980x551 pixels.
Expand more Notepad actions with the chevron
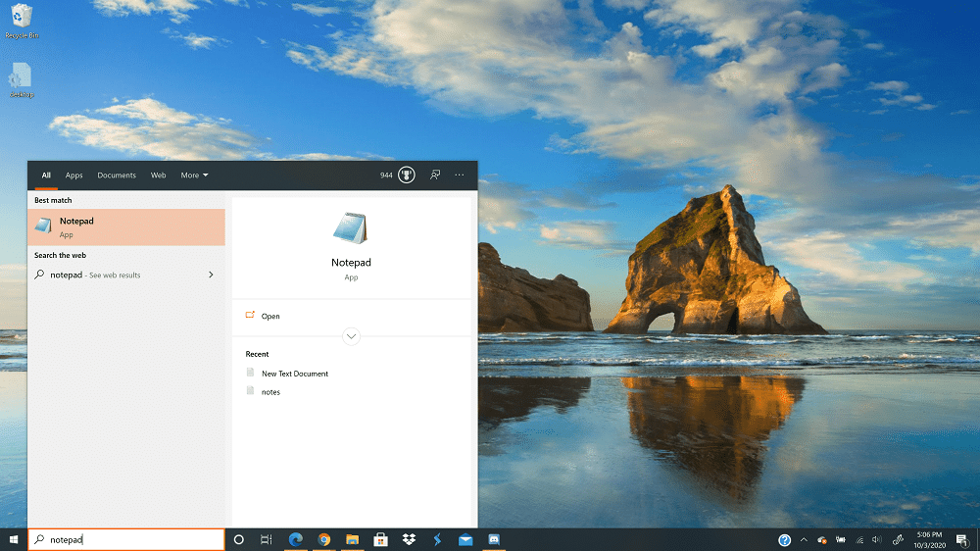coord(351,336)
